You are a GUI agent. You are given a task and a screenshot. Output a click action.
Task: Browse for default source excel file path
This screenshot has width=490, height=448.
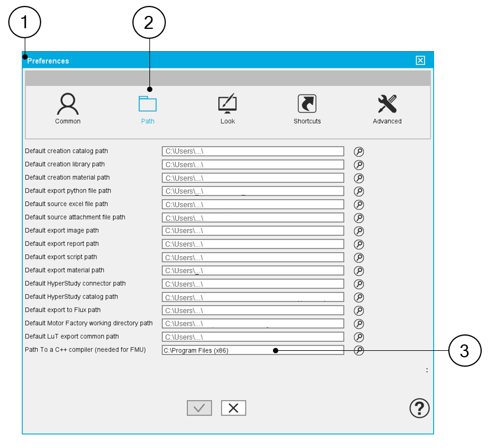pyautogui.click(x=359, y=204)
